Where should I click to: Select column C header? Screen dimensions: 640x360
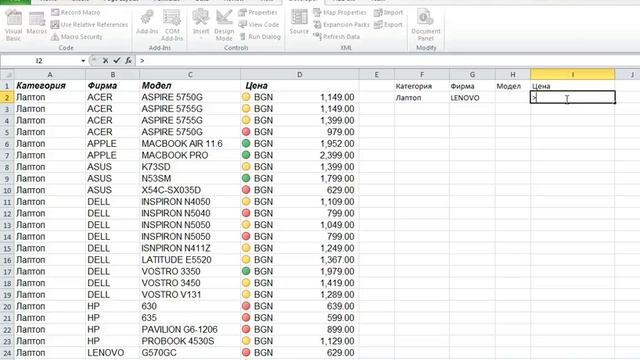coord(190,75)
